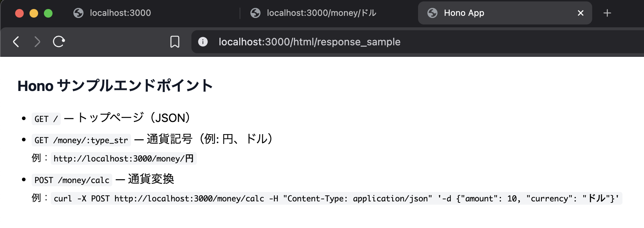
Task: Reload the current page
Action: click(59, 42)
